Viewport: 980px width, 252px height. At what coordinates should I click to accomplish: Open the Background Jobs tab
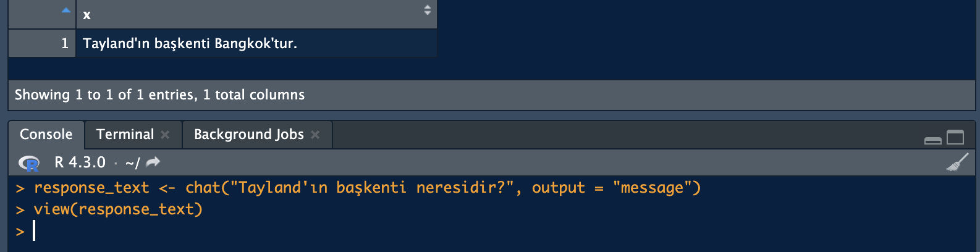pos(249,134)
